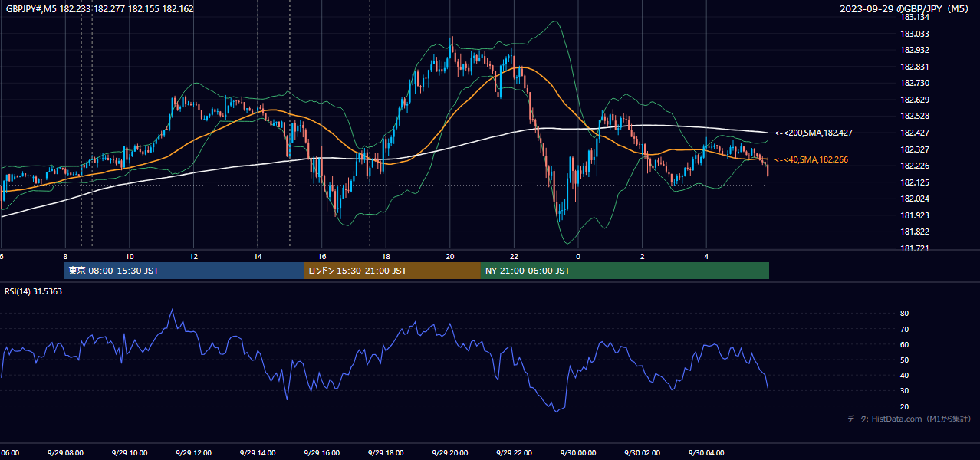Click the 9/29 14:00 date label
This screenshot has width=980, height=460.
(x=257, y=453)
